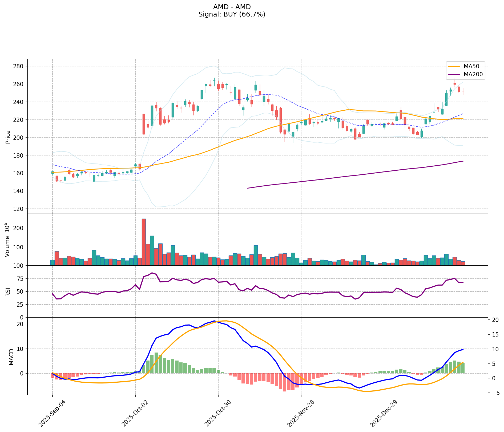The height and width of the screenshot is (432, 504).
Task: Click the AMD - AMD chart title
Action: pos(232,7)
